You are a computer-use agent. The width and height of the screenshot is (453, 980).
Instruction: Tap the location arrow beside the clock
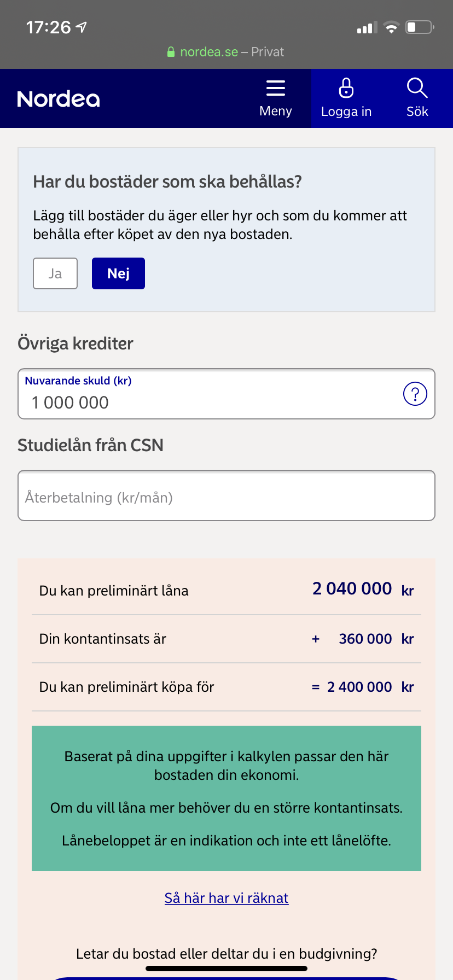point(82,27)
